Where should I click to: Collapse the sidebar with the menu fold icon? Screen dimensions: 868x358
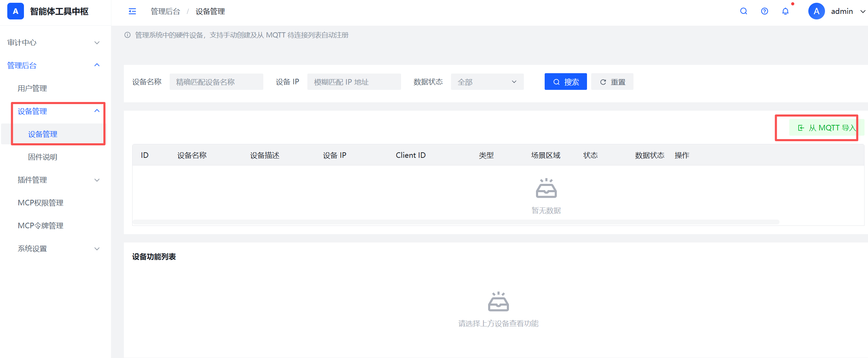click(132, 11)
